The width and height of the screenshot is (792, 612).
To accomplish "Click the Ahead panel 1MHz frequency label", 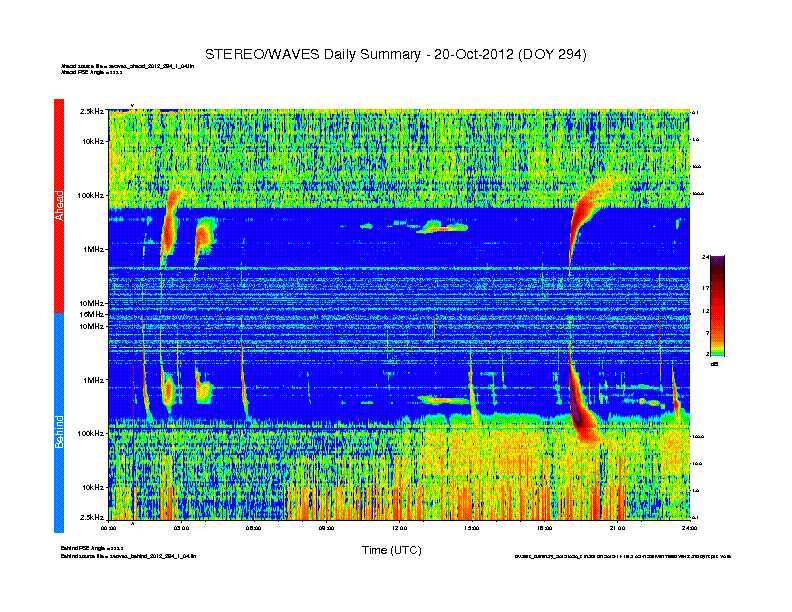I will [x=94, y=249].
